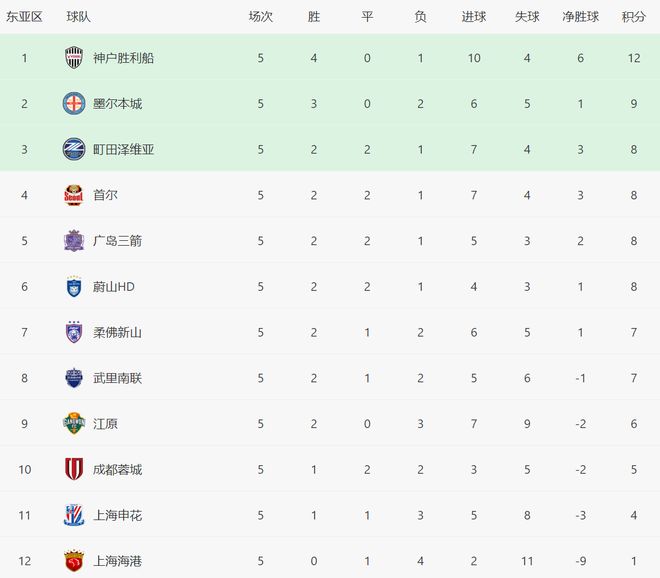Open the 神户胜利船 team link

pos(123,58)
